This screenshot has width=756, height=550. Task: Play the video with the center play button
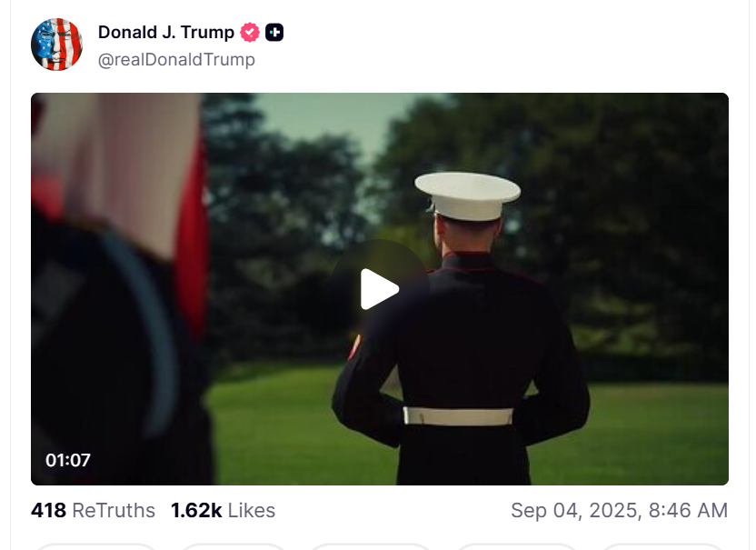(380, 288)
